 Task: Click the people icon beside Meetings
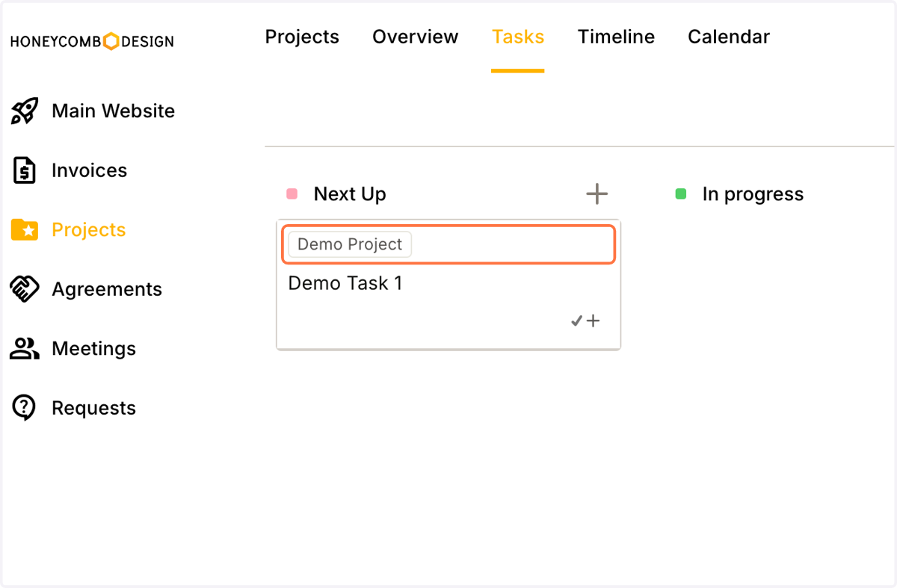(25, 348)
